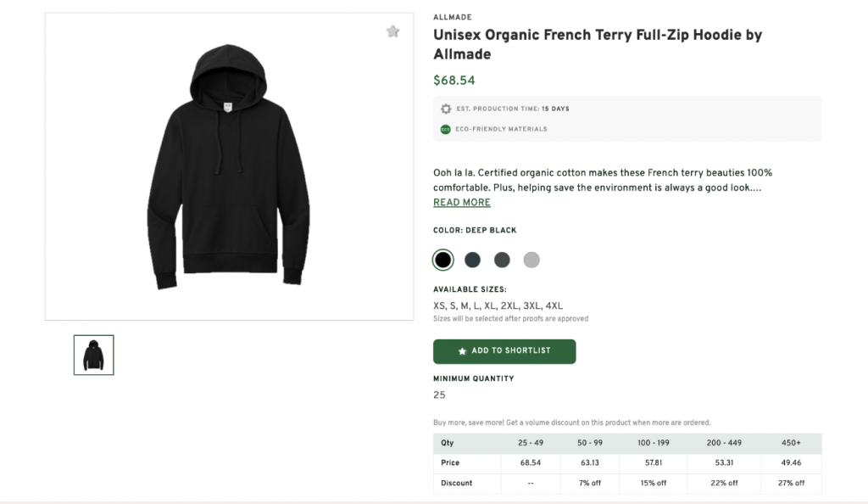The width and height of the screenshot is (868, 504).
Task: Click the 57.81 price in the table
Action: [x=654, y=462]
